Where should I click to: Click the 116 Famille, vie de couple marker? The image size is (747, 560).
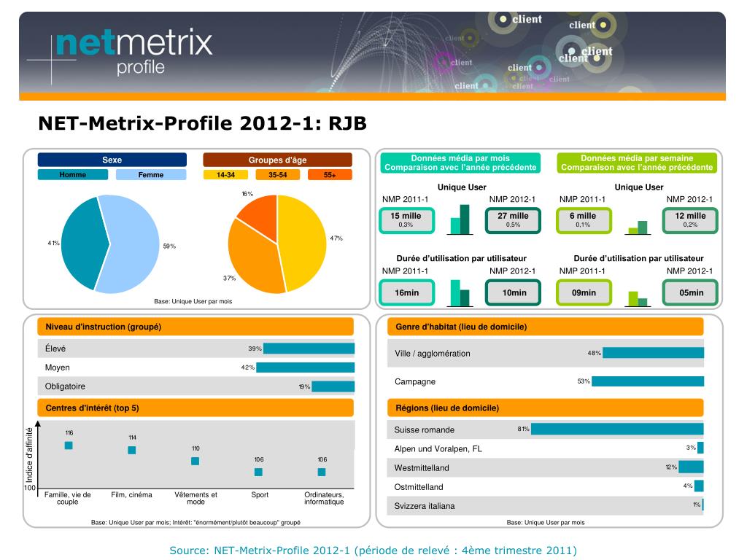(x=69, y=446)
